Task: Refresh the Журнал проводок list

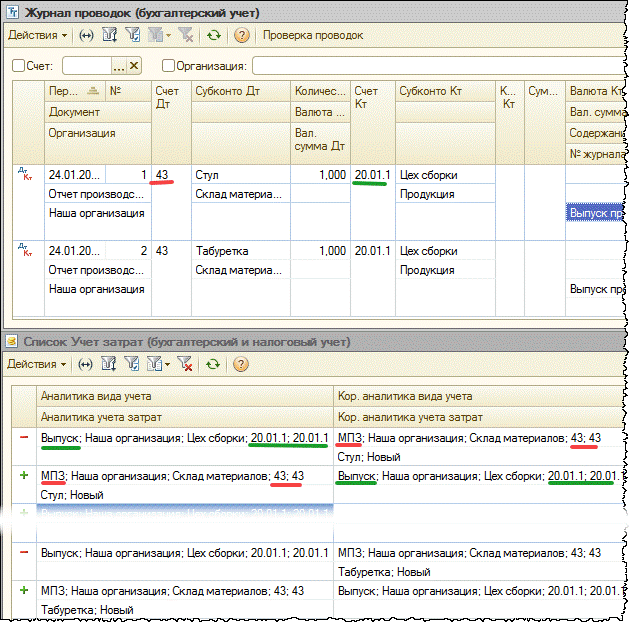Action: pyautogui.click(x=214, y=35)
